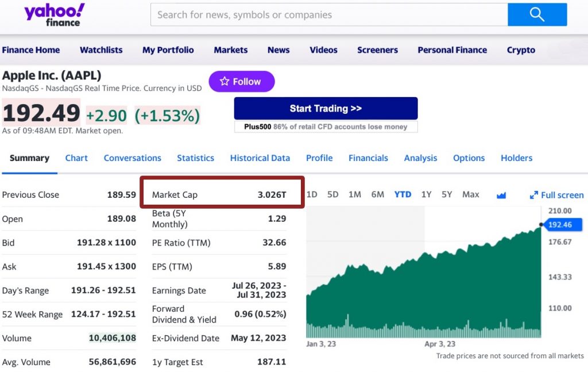
Task: Click the EPS (TTM) value 5.89
Action: (277, 266)
